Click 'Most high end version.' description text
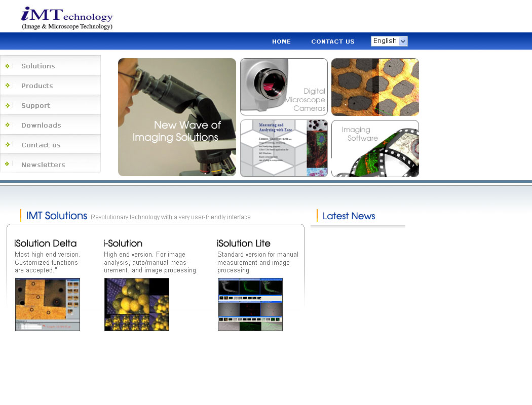Image resolution: width=532 pixels, height=405 pixels. (x=47, y=254)
